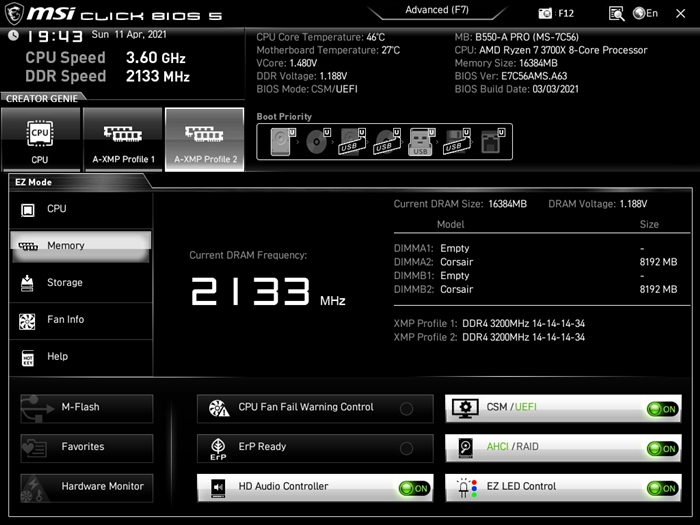Toggle the AHCI/RAID ON switch
700x525 pixels.
(x=663, y=449)
